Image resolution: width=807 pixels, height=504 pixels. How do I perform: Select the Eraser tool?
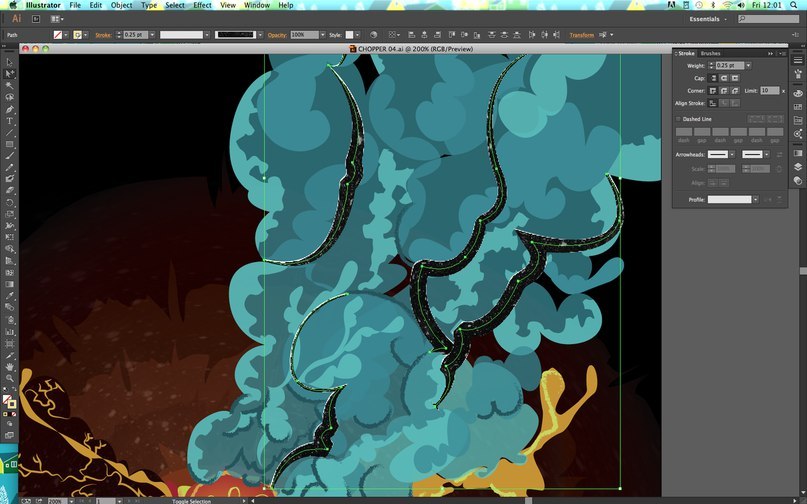9,190
